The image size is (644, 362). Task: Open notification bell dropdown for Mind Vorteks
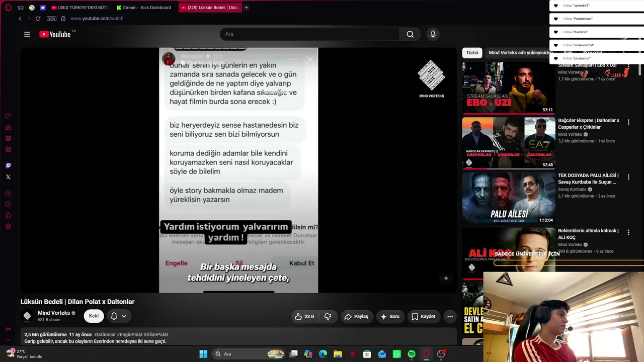tap(119, 316)
